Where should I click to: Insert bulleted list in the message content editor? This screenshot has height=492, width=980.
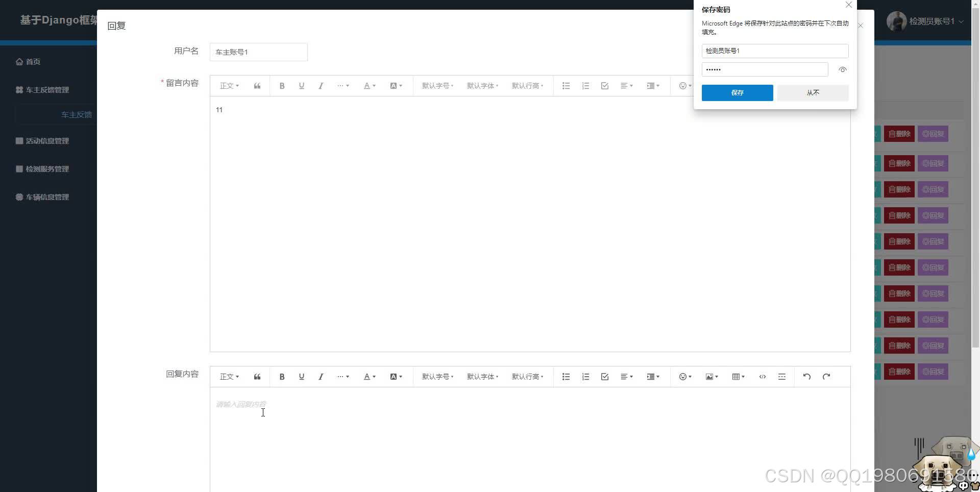[566, 86]
